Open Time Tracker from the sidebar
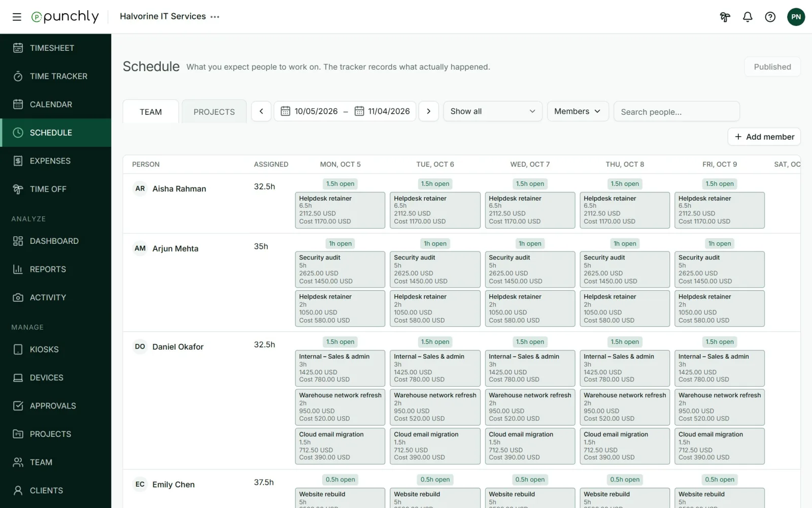This screenshot has height=508, width=812. pyautogui.click(x=56, y=76)
